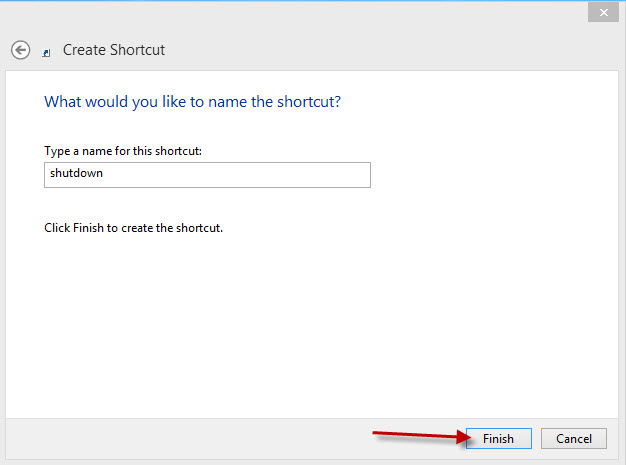This screenshot has width=626, height=465.
Task: Close the Create Shortcut dialog with X
Action: click(x=603, y=13)
